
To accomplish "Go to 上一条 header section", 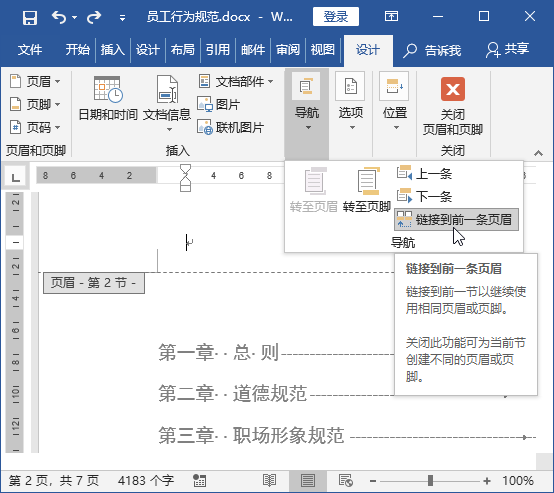I will click(x=424, y=173).
